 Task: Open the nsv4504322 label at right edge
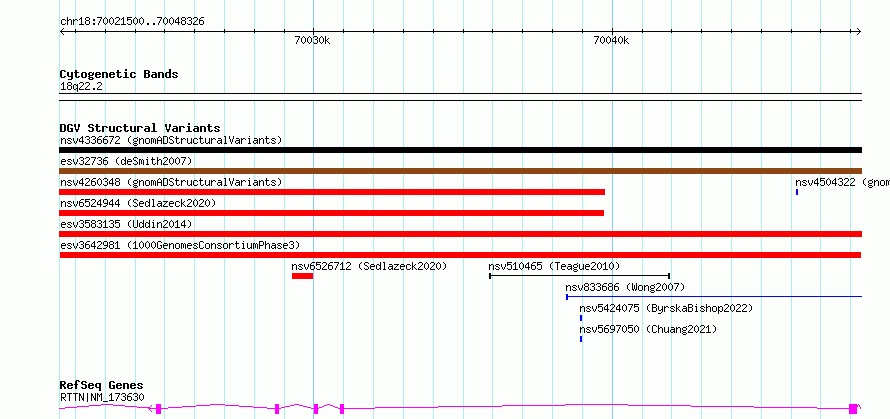click(842, 182)
